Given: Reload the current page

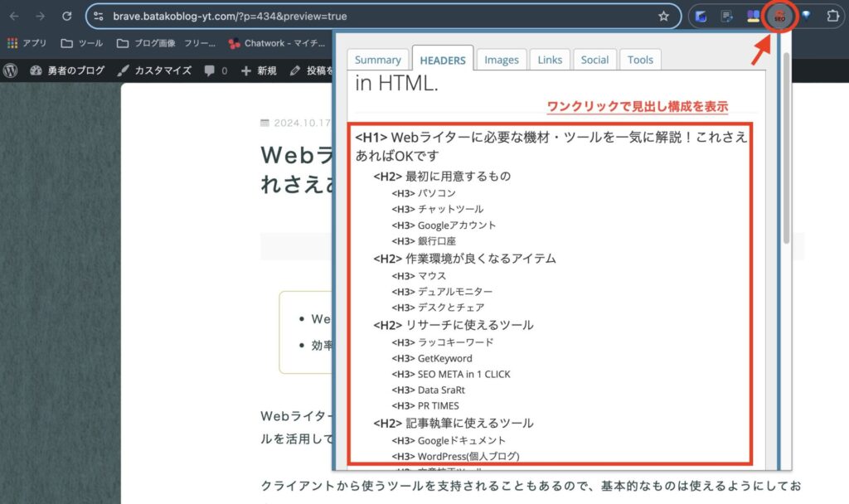Looking at the screenshot, I should point(66,17).
